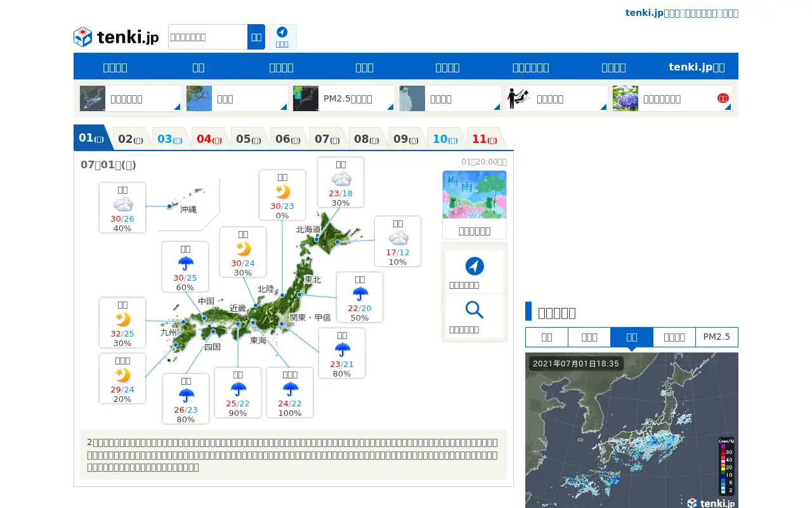Viewport: 812px width, 508px height.
Task: Open the PM2.5 shortcut in the thumbnail row
Action: [343, 98]
